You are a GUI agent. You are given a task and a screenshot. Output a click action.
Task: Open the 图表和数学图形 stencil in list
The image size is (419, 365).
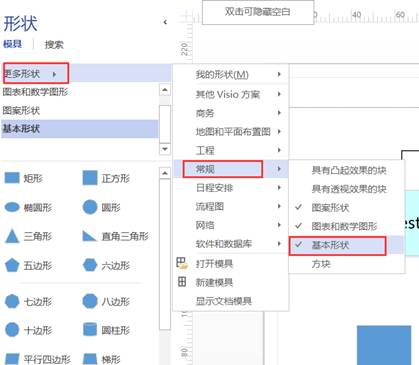[x=79, y=92]
